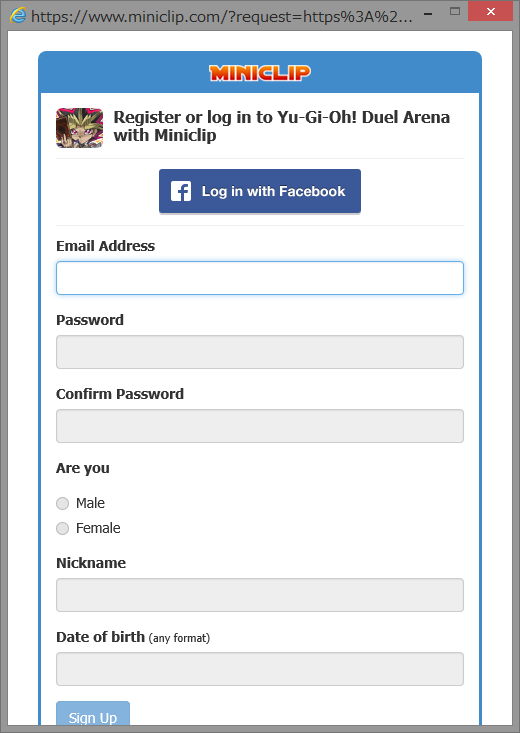The image size is (520, 733).
Task: Click the Yu-Gi-Oh! Duel Arena game thumbnail
Action: pos(79,128)
